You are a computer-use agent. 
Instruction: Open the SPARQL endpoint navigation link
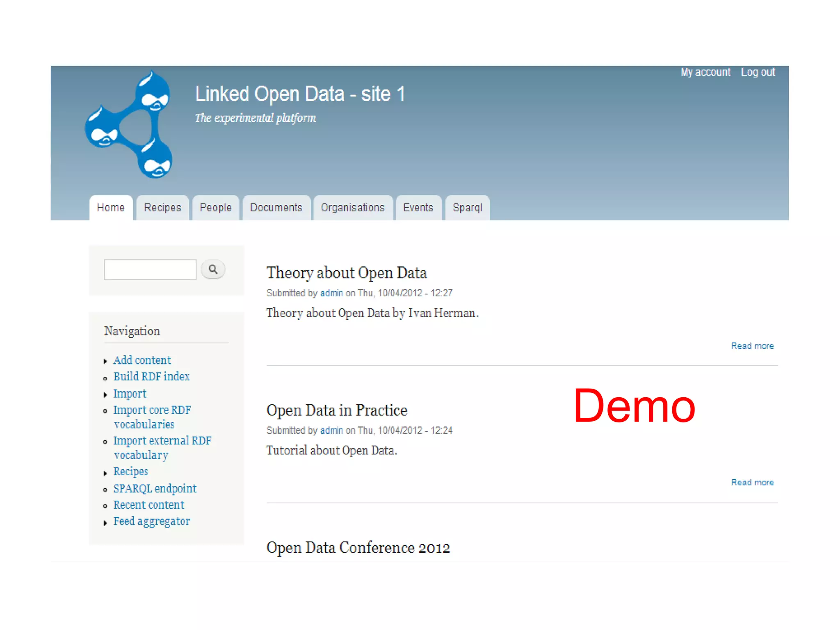[x=155, y=488]
